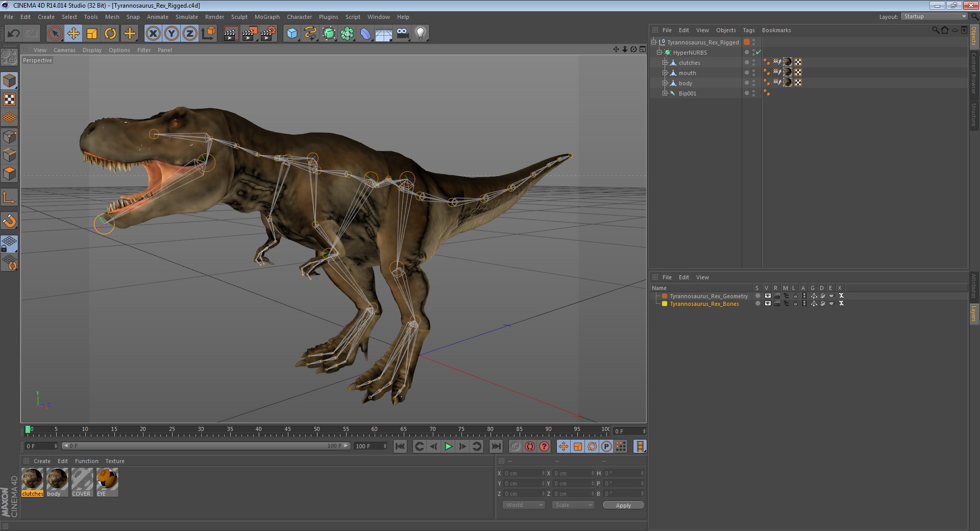
Task: Open the Sculpt menu
Action: [239, 17]
